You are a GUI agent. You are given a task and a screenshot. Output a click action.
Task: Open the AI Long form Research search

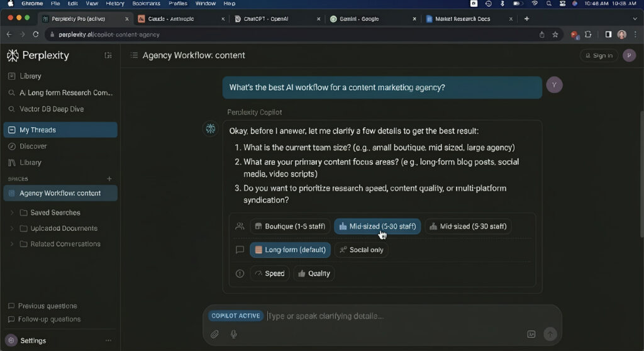(60, 93)
